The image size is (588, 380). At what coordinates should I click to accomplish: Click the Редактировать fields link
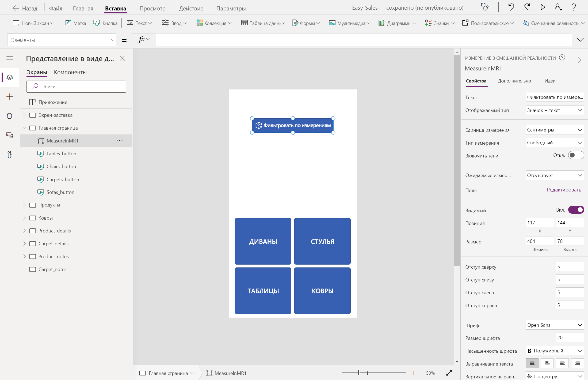[564, 190]
